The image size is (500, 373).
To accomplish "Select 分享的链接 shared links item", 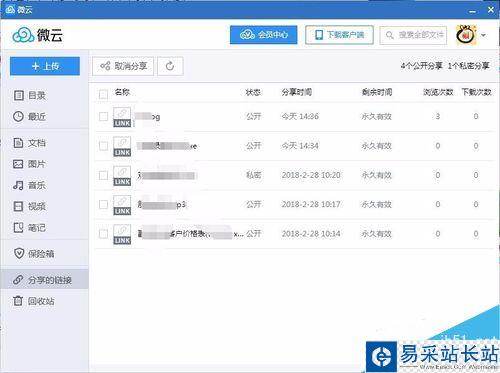I will coord(45,280).
